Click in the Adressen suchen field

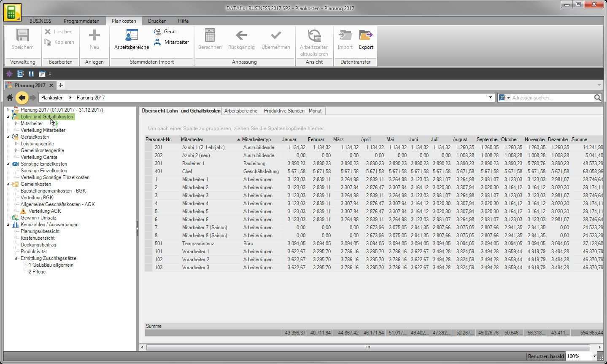click(x=550, y=98)
